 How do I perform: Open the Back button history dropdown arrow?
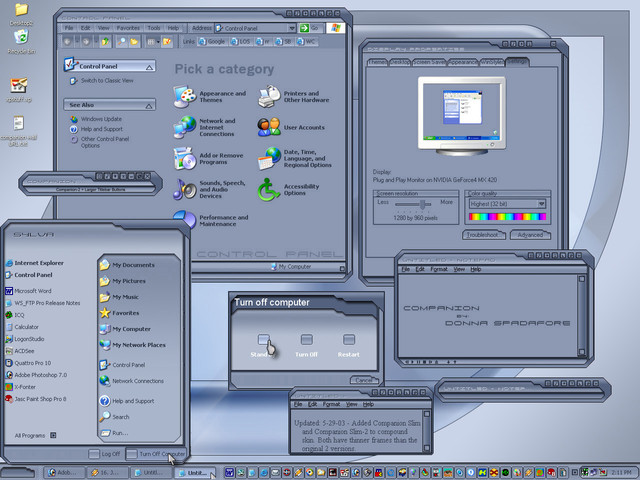coord(77,42)
